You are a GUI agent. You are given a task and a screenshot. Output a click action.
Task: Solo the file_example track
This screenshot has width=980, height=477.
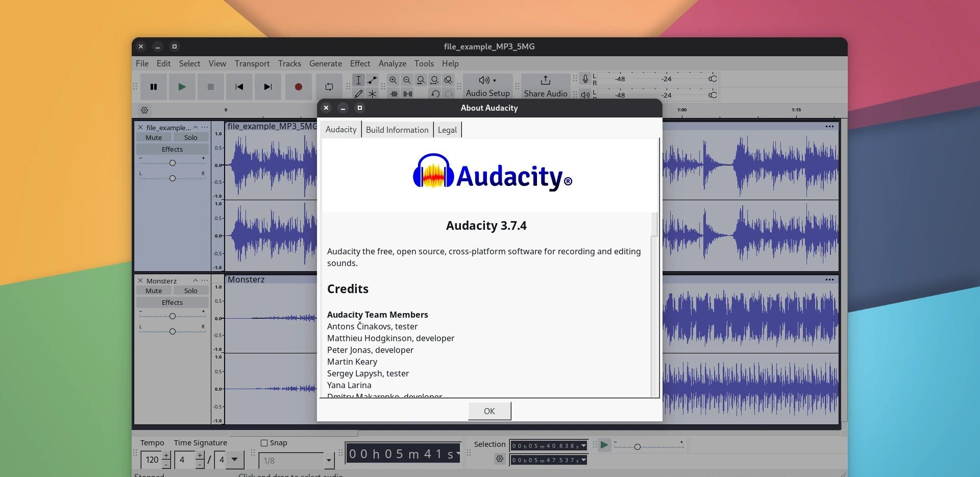pos(190,137)
